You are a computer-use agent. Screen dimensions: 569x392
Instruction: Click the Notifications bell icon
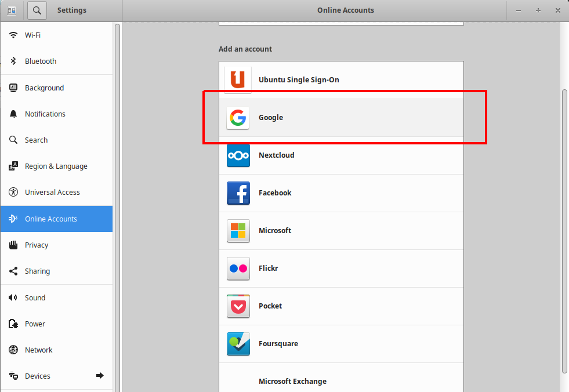[13, 114]
